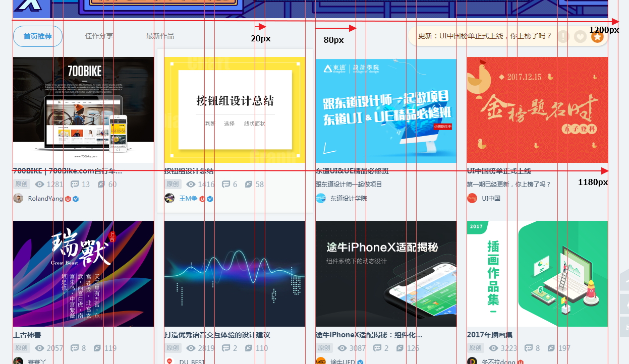
Task: Open the green 插画作品集 thumbnail
Action: [x=538, y=274]
